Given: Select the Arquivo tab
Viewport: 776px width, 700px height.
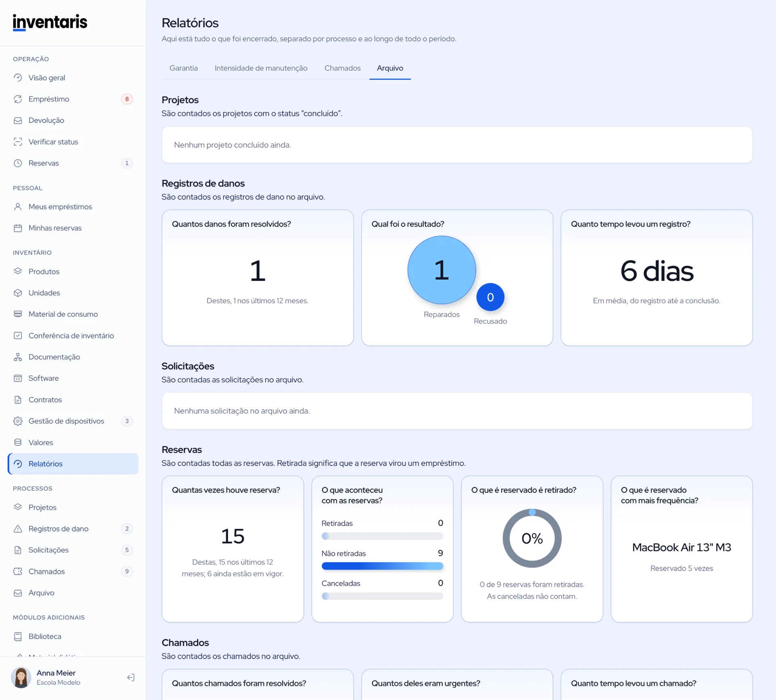Looking at the screenshot, I should (x=390, y=68).
